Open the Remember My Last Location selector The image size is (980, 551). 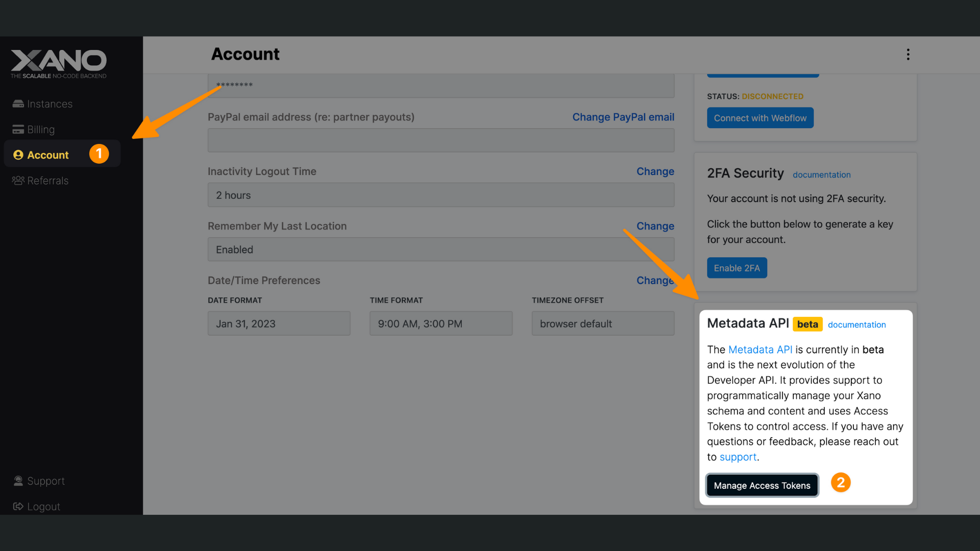(x=440, y=249)
